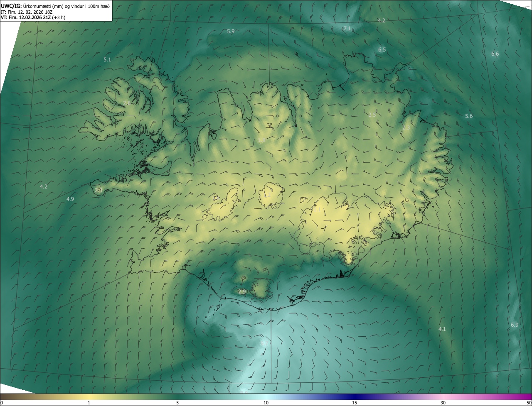
Task: Click the color scale label "5"
Action: [177, 403]
